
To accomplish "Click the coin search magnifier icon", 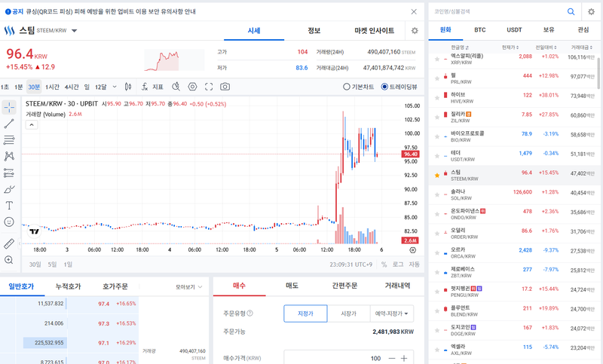I will 571,11.
